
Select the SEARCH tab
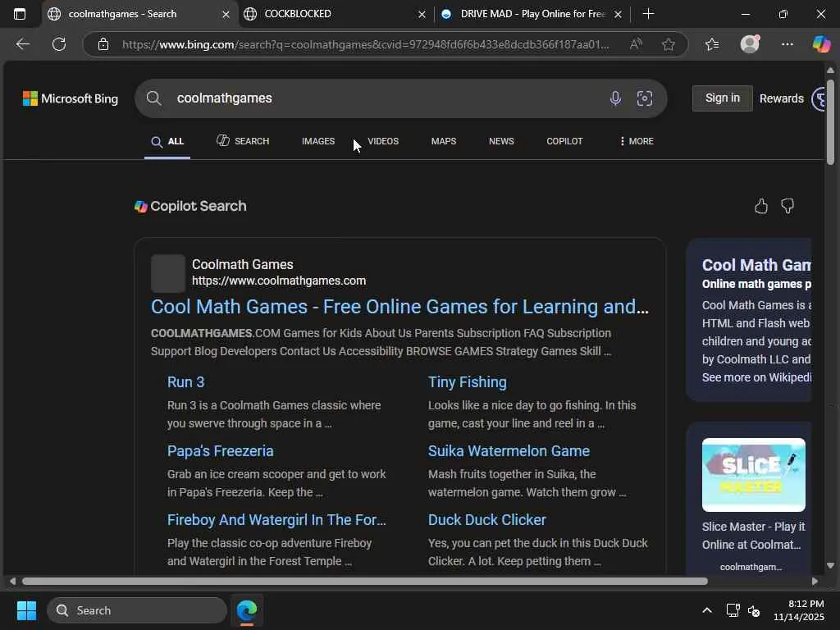click(243, 141)
